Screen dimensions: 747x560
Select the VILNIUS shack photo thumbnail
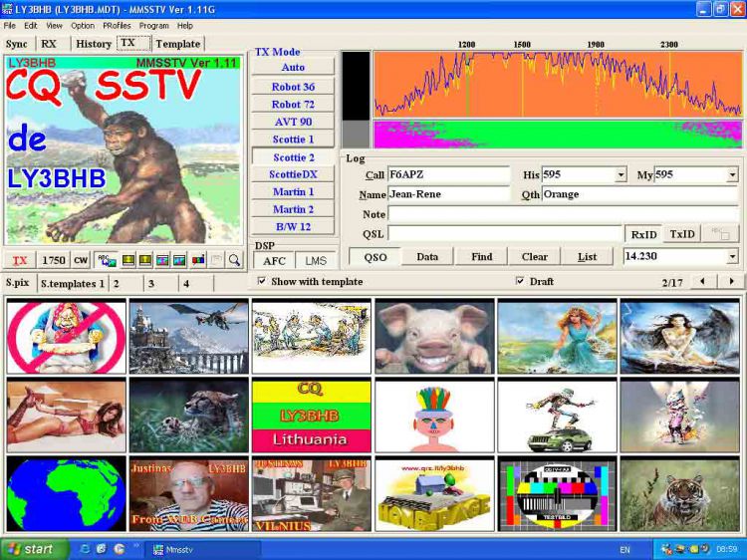pos(312,494)
